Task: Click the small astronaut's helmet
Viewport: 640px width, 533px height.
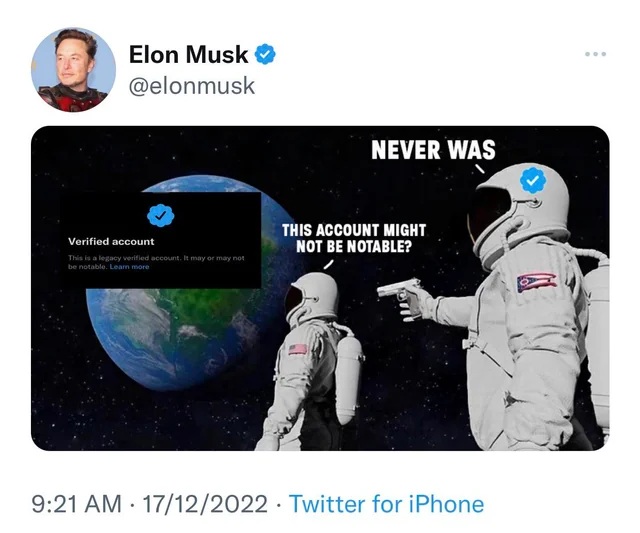Action: pos(313,295)
